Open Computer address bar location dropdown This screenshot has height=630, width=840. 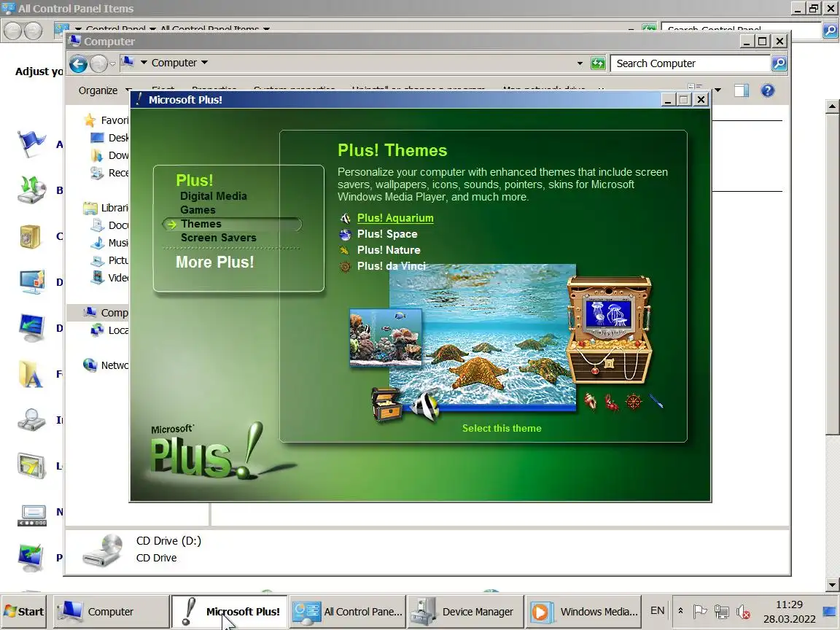click(x=144, y=63)
